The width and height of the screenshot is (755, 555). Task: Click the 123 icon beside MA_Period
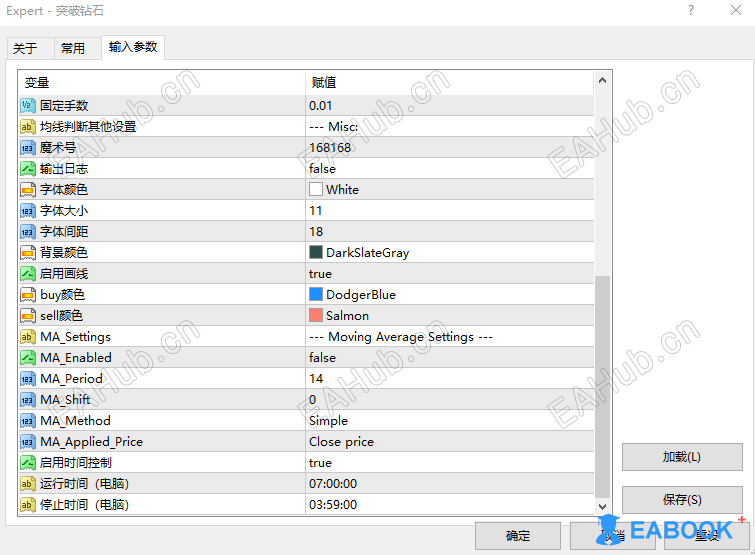click(28, 379)
